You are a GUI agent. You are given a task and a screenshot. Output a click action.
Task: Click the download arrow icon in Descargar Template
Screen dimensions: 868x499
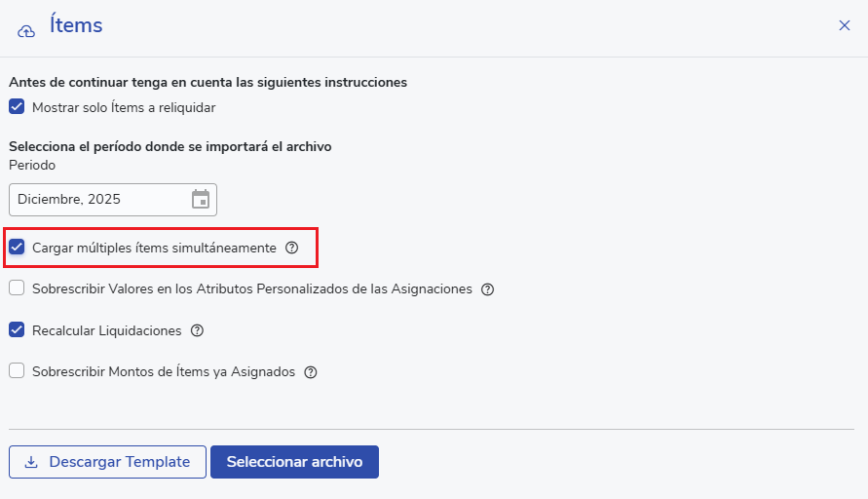pos(31,462)
